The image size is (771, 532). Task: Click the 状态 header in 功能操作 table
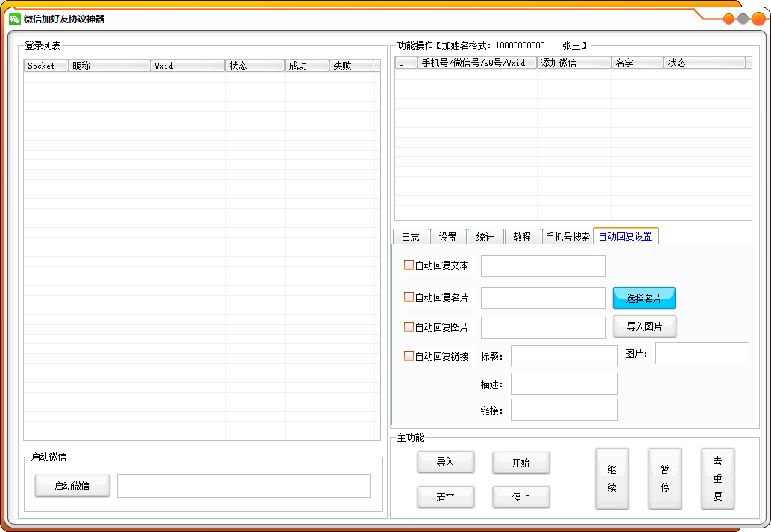click(705, 63)
